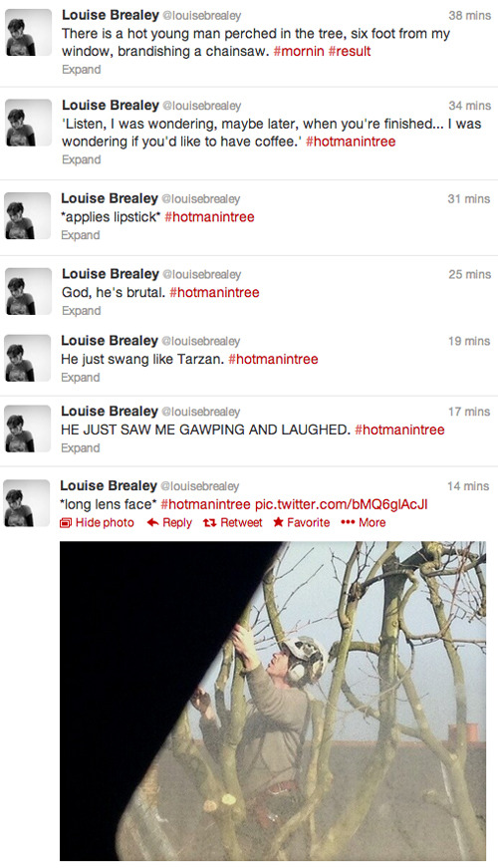This screenshot has height=868, width=498.
Task: Hide photo on the long lens tweet
Action: point(97,522)
